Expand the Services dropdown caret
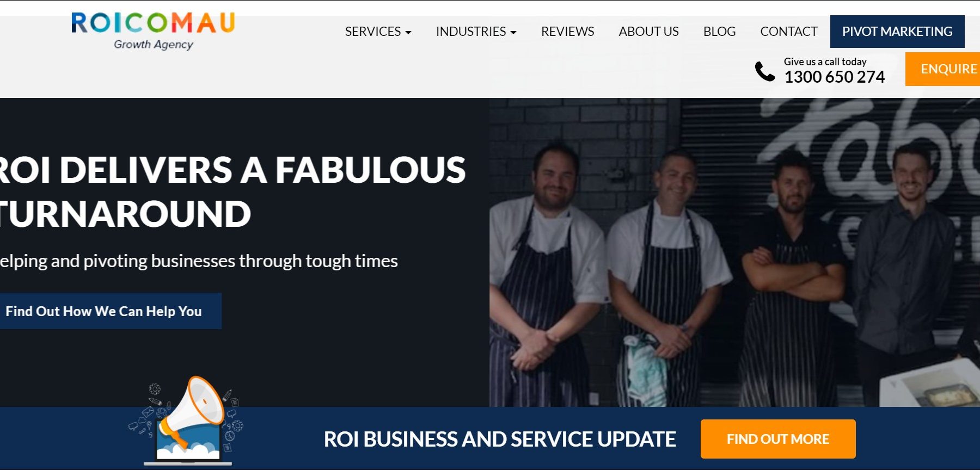980x470 pixels. pyautogui.click(x=408, y=33)
